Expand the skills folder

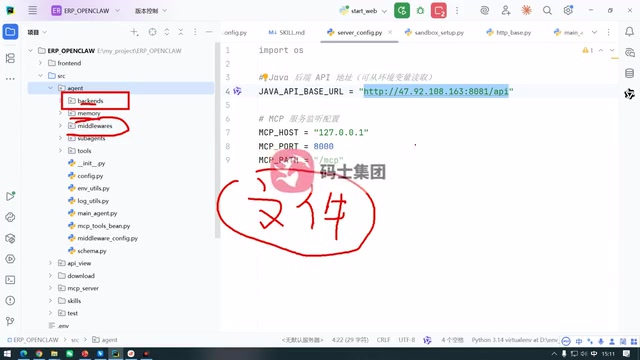click(x=50, y=301)
